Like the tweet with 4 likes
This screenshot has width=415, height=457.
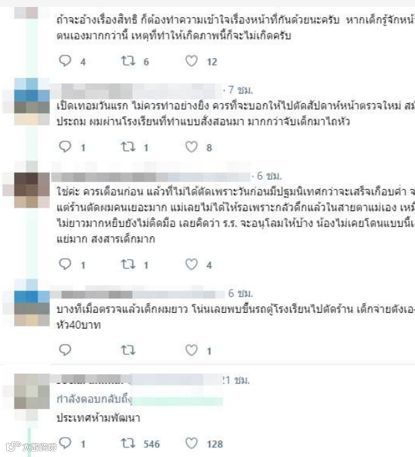tap(191, 264)
